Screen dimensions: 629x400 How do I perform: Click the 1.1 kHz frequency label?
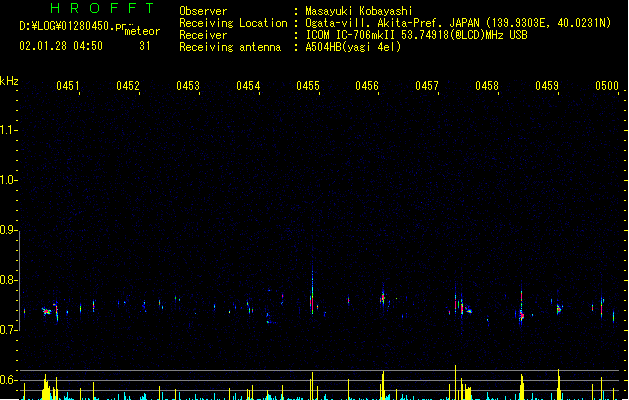(8, 130)
